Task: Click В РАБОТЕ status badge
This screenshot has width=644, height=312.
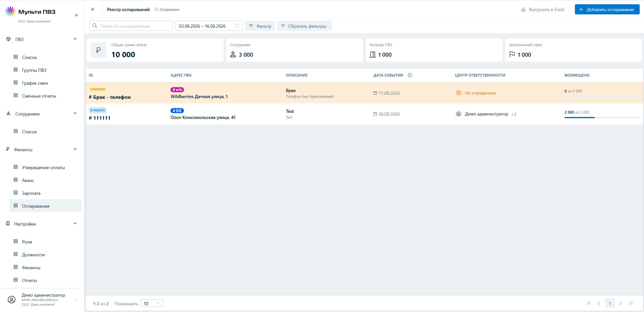Action: click(x=98, y=110)
